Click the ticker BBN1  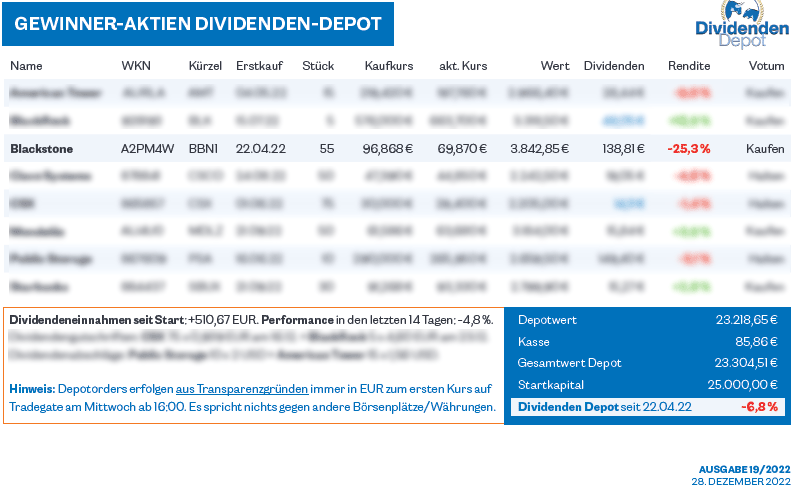tap(203, 149)
